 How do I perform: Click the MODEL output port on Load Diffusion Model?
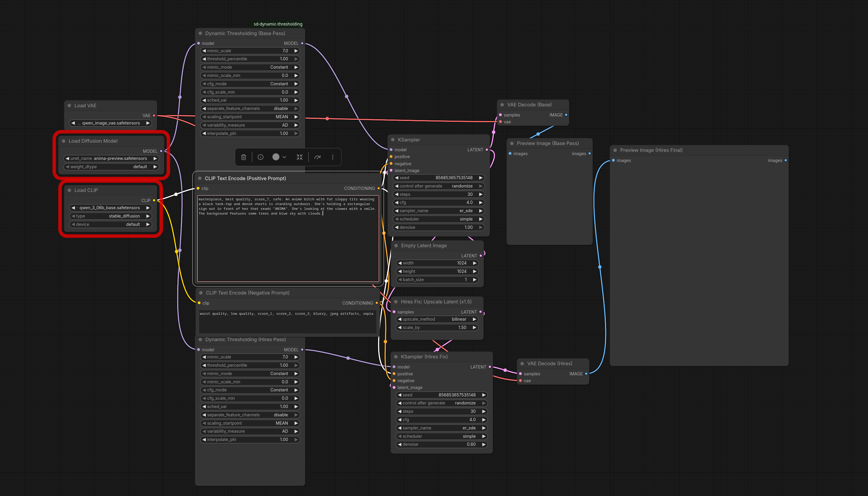coord(161,151)
